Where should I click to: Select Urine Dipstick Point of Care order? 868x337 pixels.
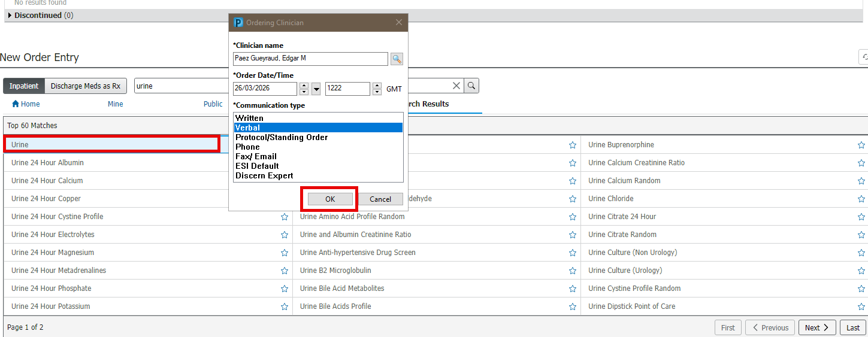[631, 306]
